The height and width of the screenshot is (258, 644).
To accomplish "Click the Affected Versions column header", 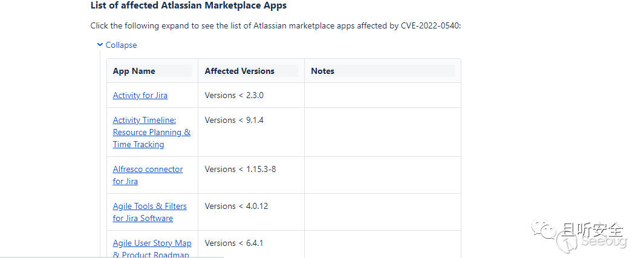I will click(239, 71).
